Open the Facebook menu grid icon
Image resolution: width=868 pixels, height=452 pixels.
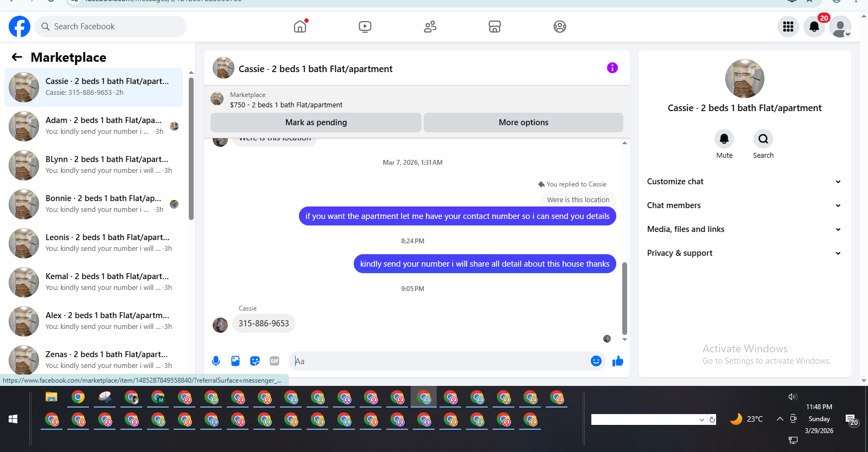tap(788, 27)
